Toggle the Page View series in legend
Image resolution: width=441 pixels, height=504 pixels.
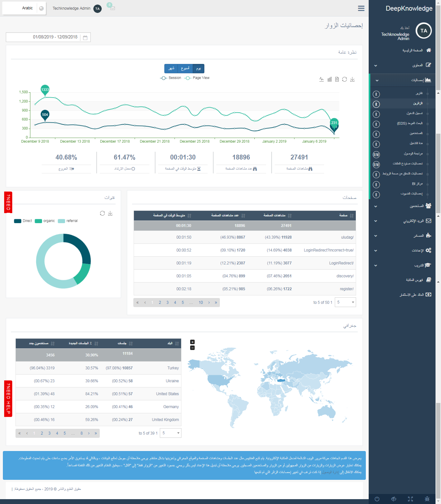197,78
